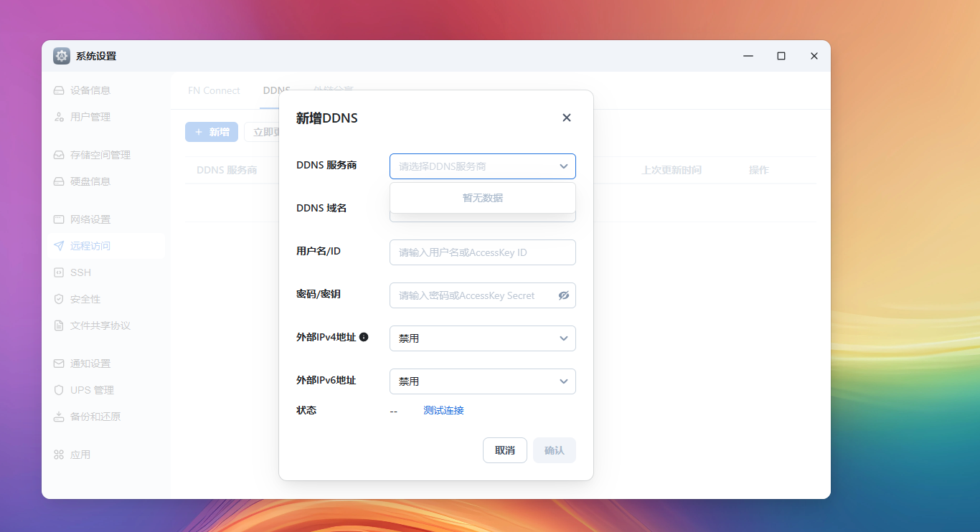Screen dimensions: 980x532
Task: Expand the 外部IPv4地址 dropdown
Action: point(483,338)
